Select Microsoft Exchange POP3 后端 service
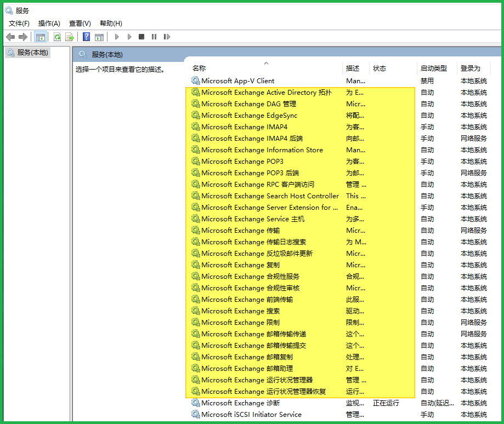 tap(250, 173)
